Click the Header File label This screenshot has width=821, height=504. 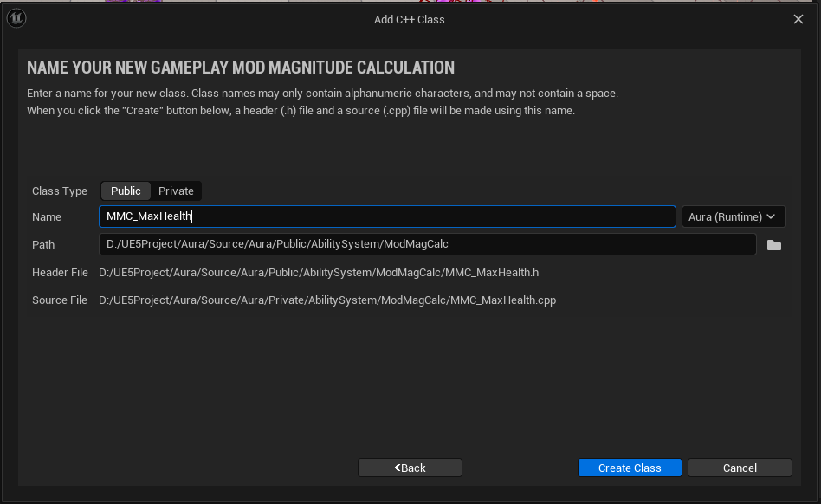[60, 273]
